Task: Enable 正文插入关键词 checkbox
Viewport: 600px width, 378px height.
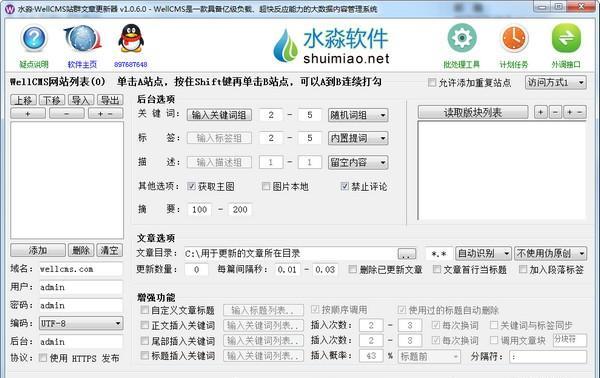Action: pyautogui.click(x=145, y=325)
